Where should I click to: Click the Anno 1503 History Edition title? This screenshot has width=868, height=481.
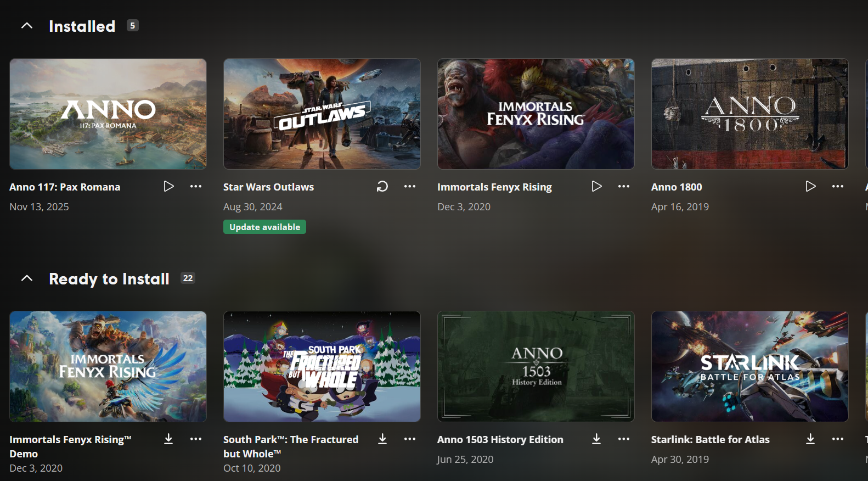pyautogui.click(x=500, y=439)
